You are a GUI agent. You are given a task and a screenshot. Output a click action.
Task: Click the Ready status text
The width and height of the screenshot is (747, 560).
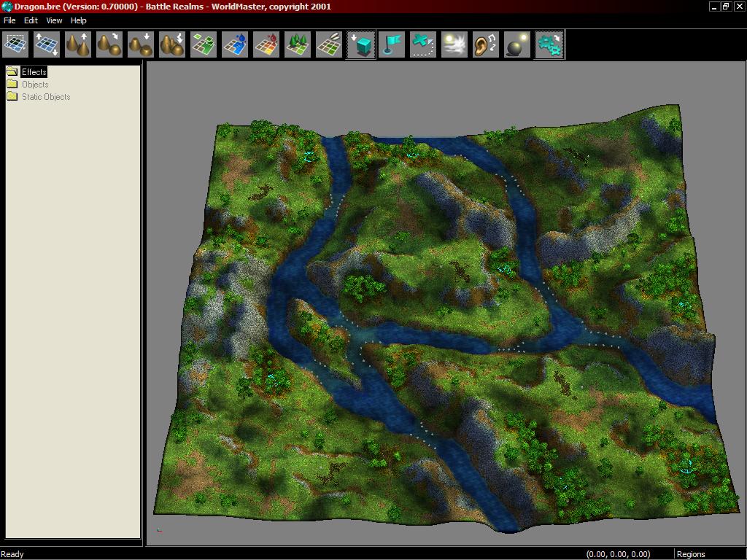point(12,554)
